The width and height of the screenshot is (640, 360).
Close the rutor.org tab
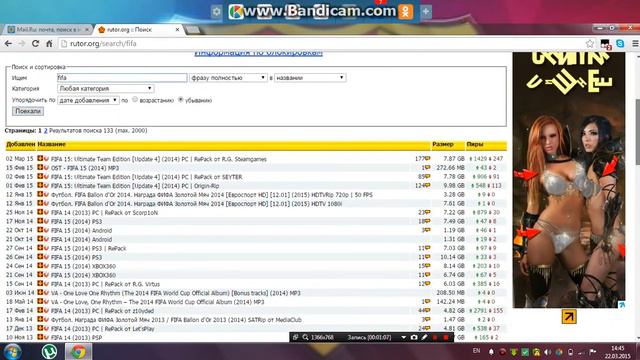[x=177, y=29]
